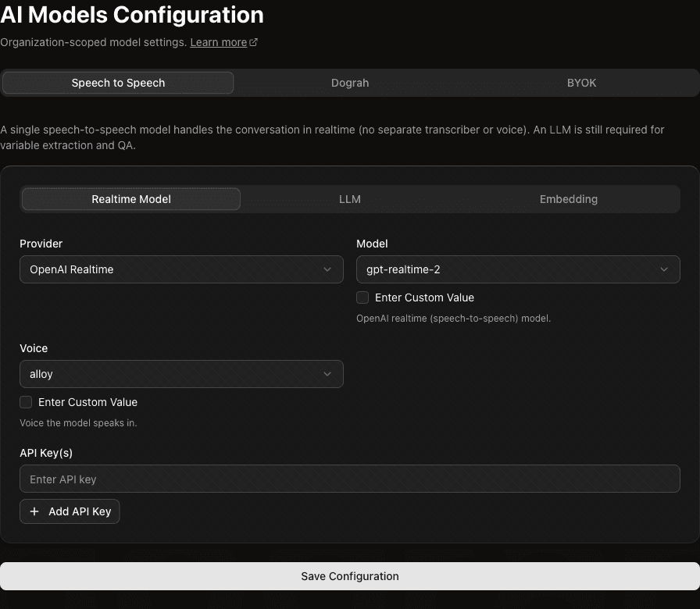Click the Add API Key button
The height and width of the screenshot is (609, 700).
(70, 511)
